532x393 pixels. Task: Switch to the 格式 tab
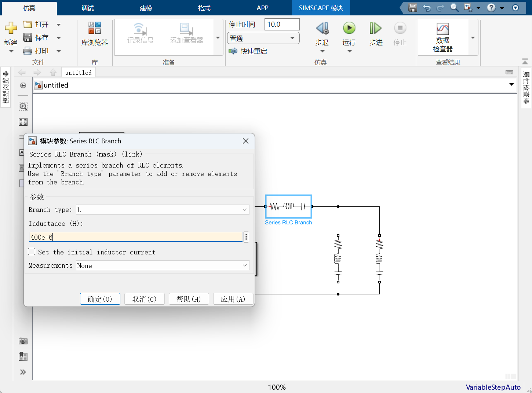(204, 8)
